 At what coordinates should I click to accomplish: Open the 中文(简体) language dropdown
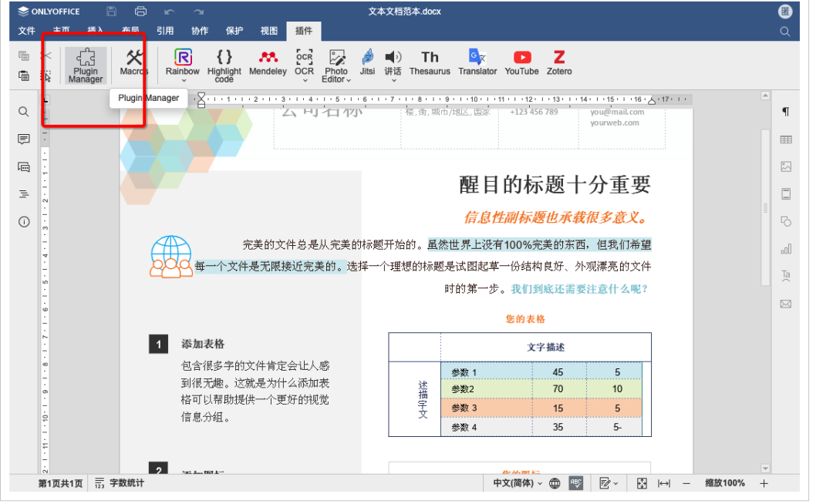(x=517, y=483)
